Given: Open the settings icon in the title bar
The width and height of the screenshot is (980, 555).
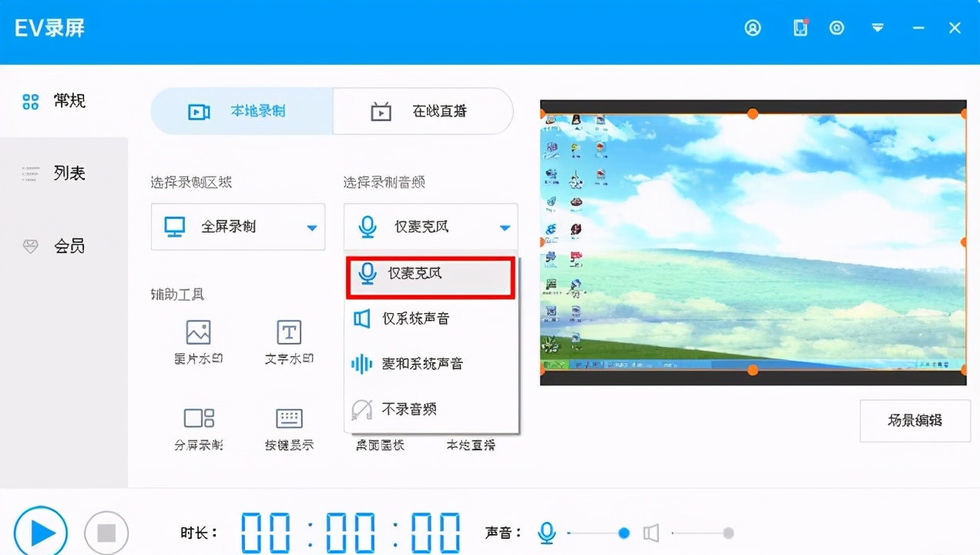Looking at the screenshot, I should pos(837,28).
